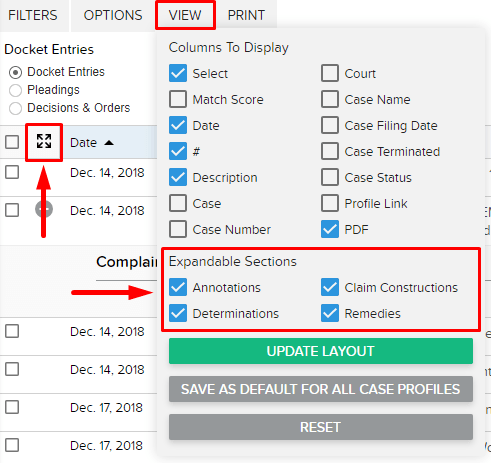Click the expand-all arrows icon
This screenshot has width=491, height=463.
(x=44, y=141)
